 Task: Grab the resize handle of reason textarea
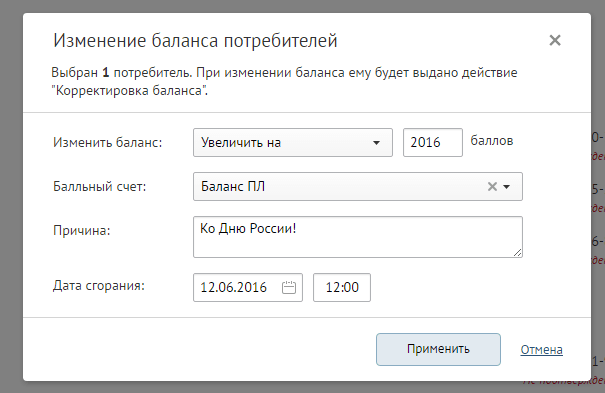coord(518,253)
